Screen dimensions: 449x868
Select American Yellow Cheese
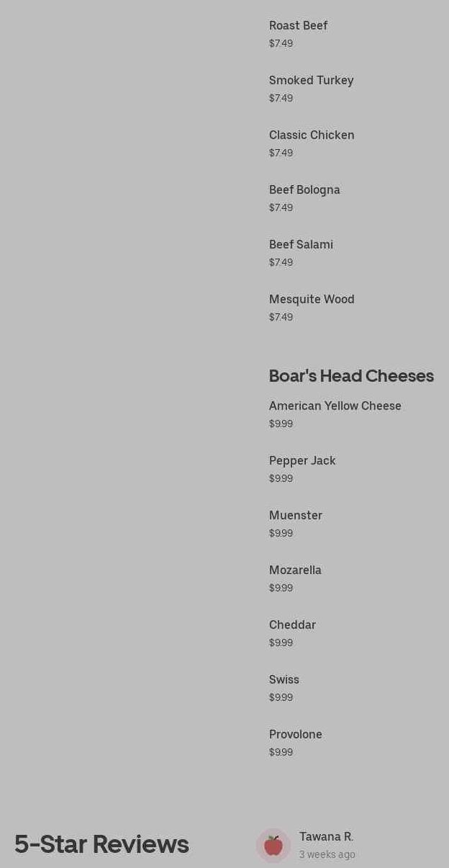pyautogui.click(x=335, y=406)
